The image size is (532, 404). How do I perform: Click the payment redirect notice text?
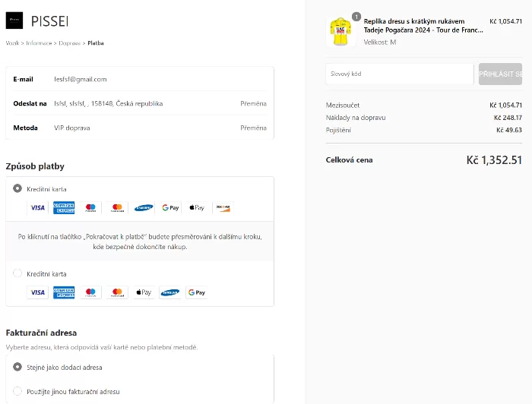tap(140, 241)
